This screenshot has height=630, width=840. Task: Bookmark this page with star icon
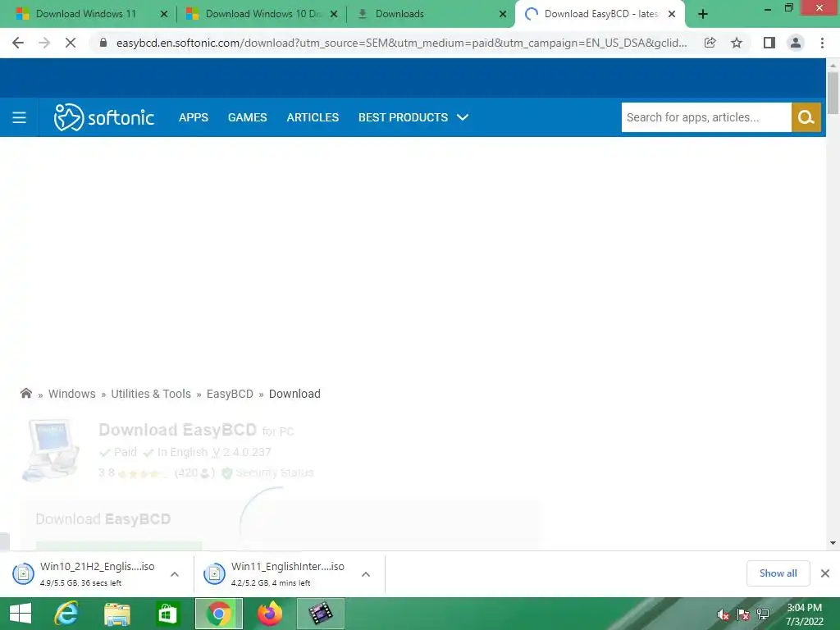click(737, 43)
